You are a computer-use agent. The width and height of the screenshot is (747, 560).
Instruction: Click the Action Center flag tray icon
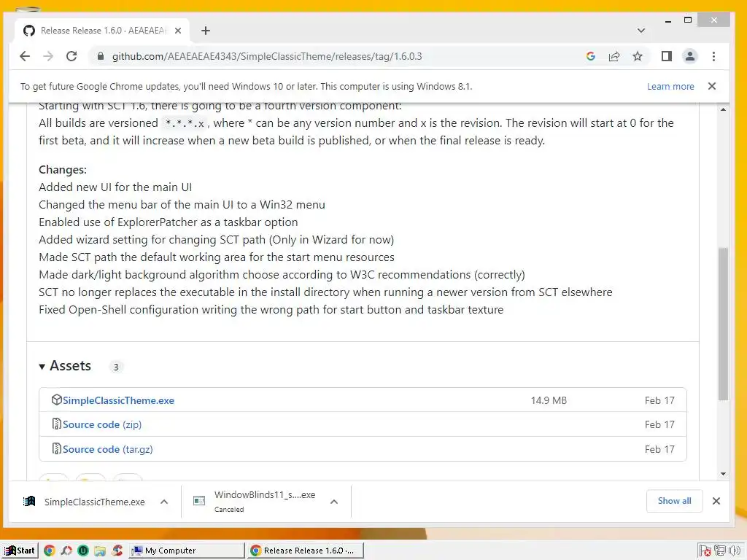coord(705,551)
